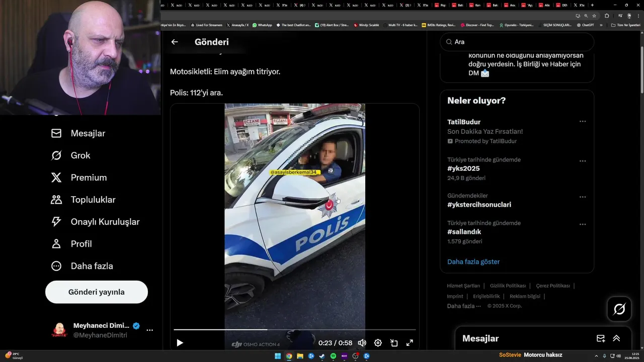Open the floating Grok button

click(x=619, y=309)
